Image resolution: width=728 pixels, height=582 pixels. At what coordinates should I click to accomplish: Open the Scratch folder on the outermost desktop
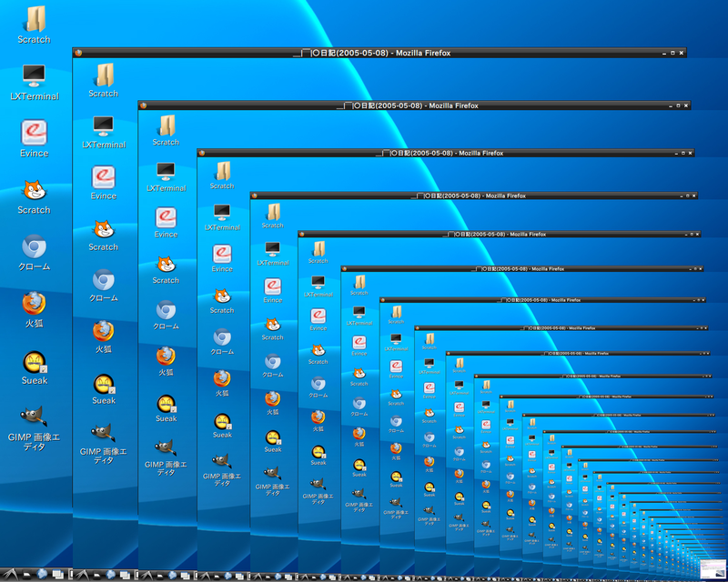(35, 19)
